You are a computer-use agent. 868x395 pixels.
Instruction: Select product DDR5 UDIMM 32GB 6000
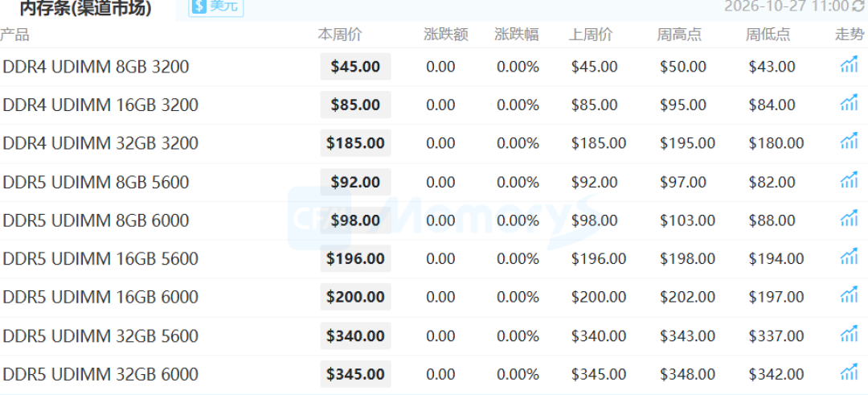pos(100,374)
